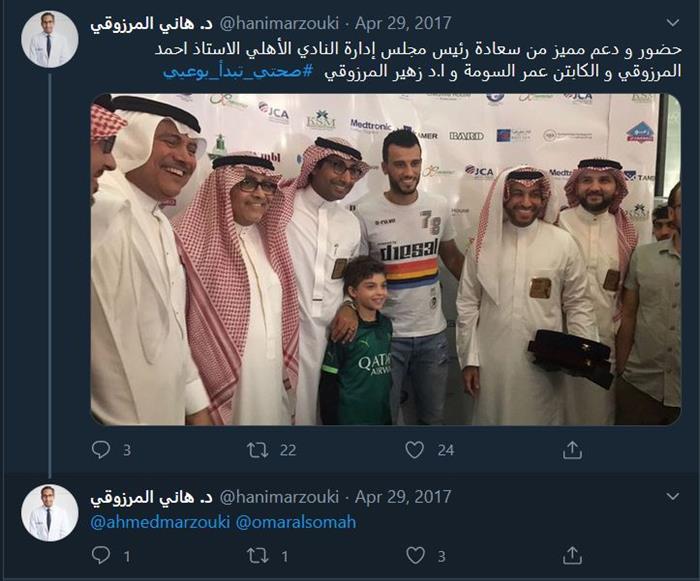Open display name د. هاني المرزوقي in second tweet
The image size is (700, 581).
(152, 497)
